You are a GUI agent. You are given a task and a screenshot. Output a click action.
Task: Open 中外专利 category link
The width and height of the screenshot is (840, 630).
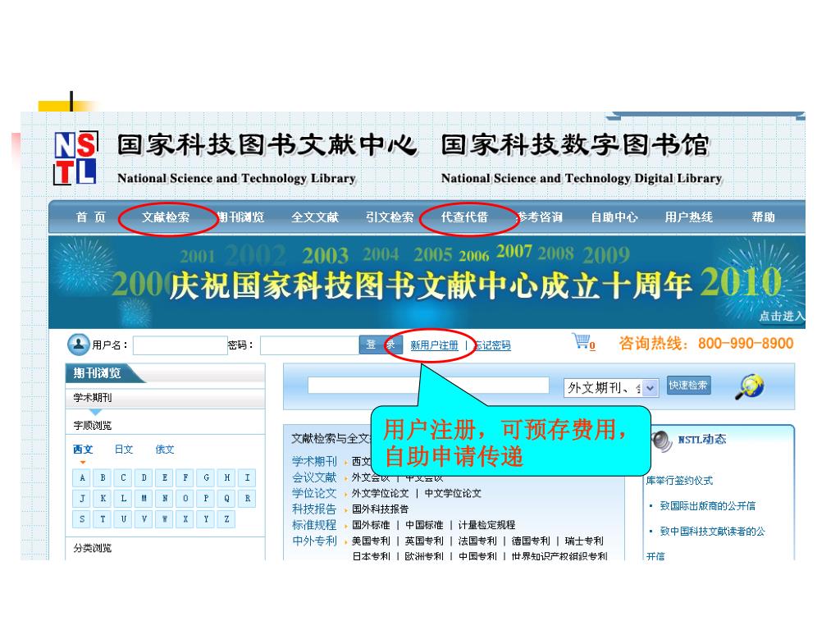click(x=314, y=541)
